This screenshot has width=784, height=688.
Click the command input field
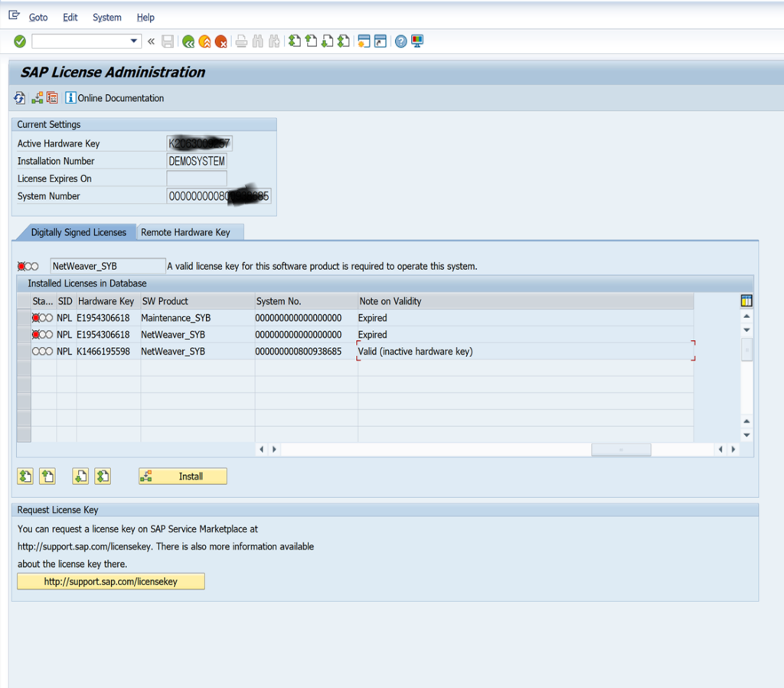coord(80,41)
